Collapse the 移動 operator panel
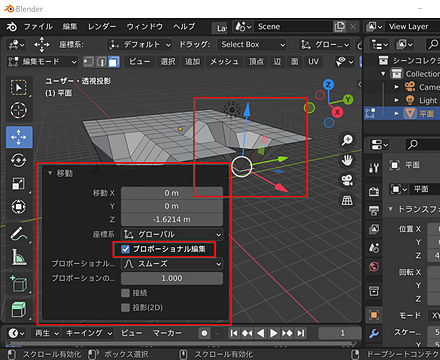Screen dimensions: 440x360 coord(50,173)
